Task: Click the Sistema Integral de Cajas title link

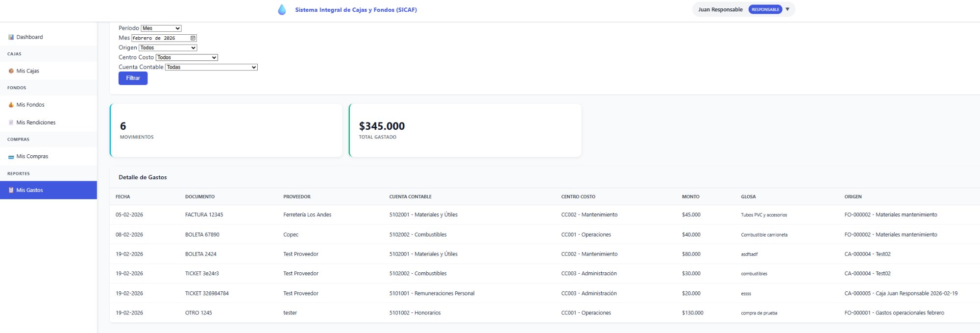Action: tap(356, 10)
